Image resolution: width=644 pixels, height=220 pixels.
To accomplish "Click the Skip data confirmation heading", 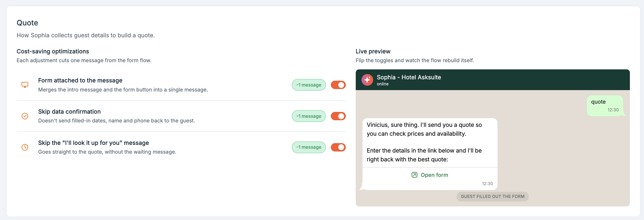I will pyautogui.click(x=69, y=112).
